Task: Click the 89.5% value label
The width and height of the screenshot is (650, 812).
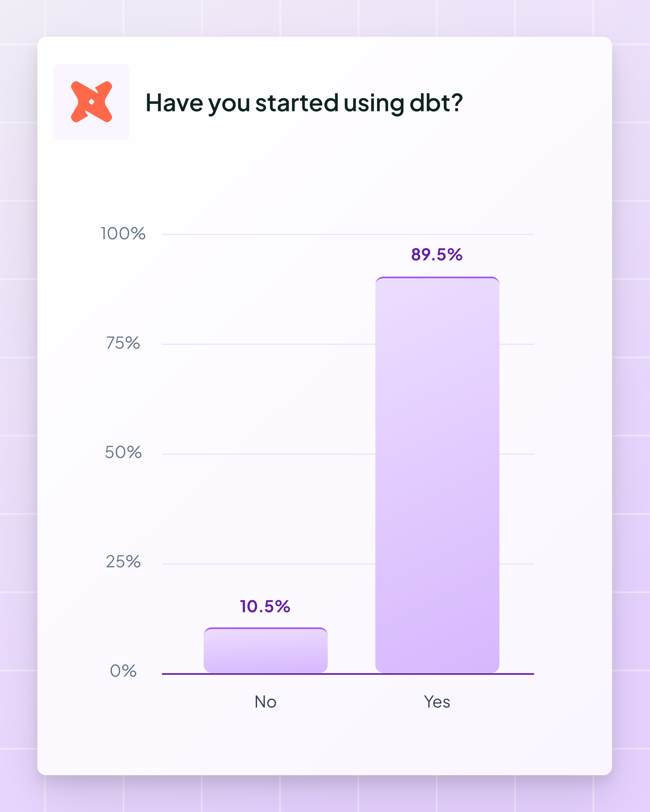Action: 437,255
